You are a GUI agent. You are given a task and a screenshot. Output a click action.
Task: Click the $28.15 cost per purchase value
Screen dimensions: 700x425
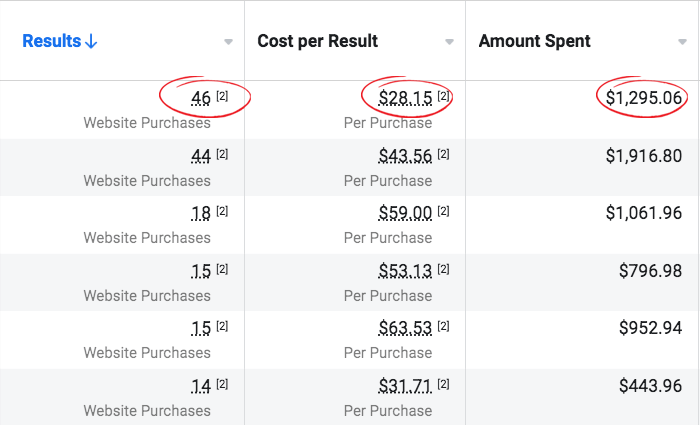(x=405, y=98)
